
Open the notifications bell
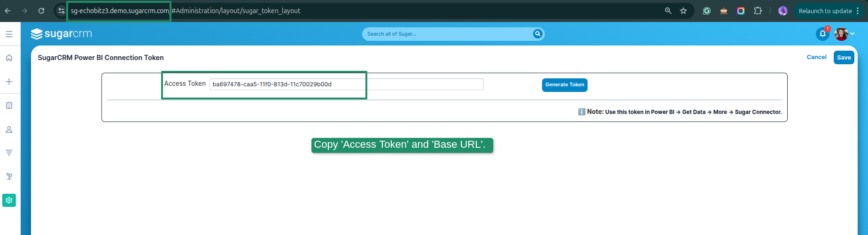[822, 34]
